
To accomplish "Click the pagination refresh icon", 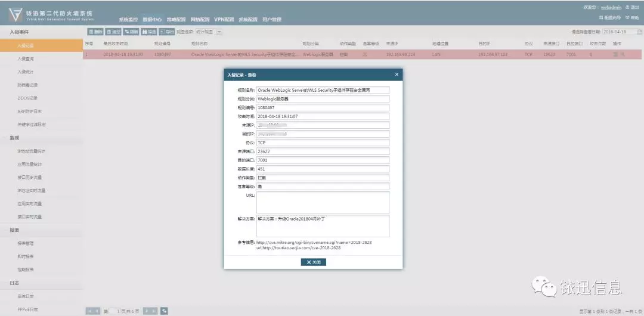I will [x=164, y=311].
